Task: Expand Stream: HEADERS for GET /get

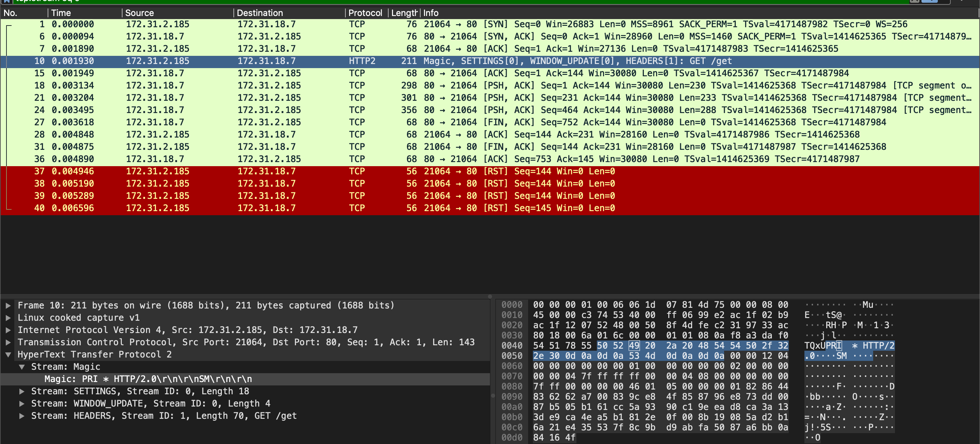Action: pyautogui.click(x=22, y=415)
